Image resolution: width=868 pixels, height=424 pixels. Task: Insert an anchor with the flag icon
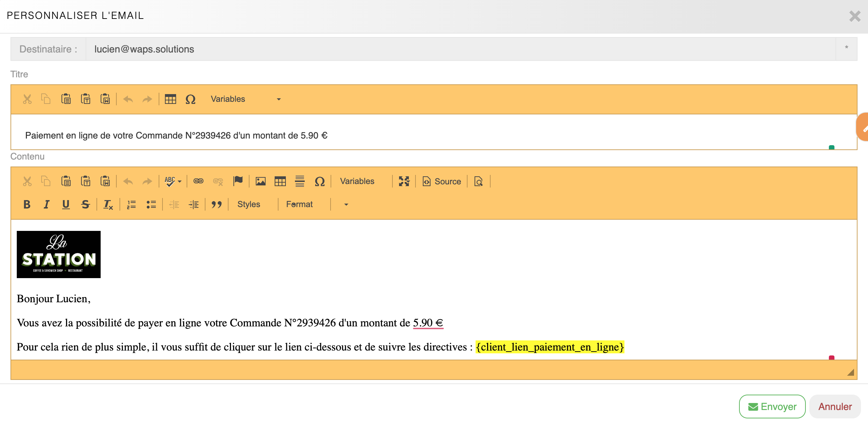pos(238,181)
